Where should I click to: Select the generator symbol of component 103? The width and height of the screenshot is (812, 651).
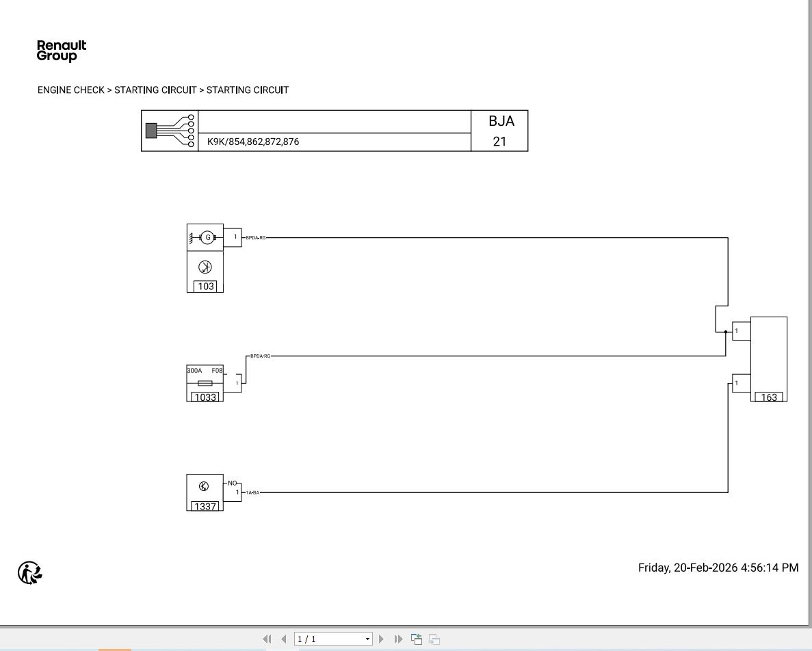point(208,237)
